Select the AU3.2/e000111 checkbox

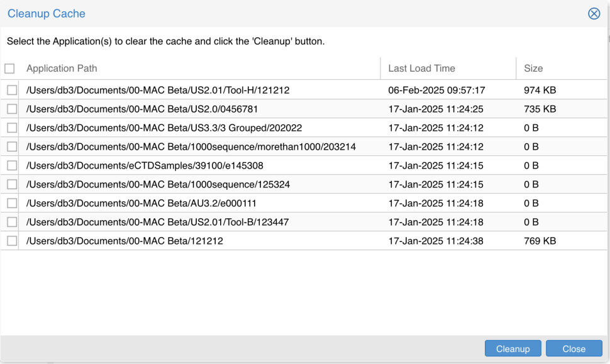pyautogui.click(x=12, y=203)
